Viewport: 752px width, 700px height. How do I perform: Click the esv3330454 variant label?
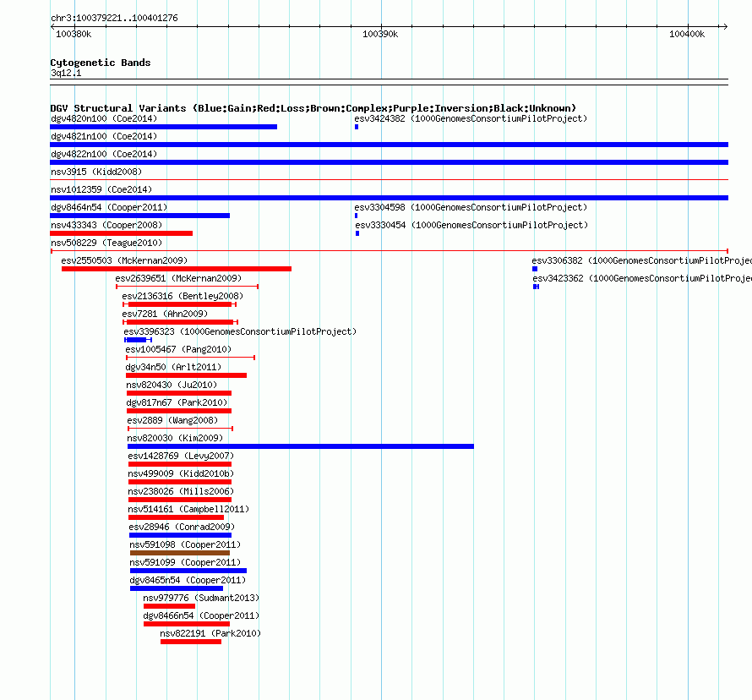[x=471, y=225]
